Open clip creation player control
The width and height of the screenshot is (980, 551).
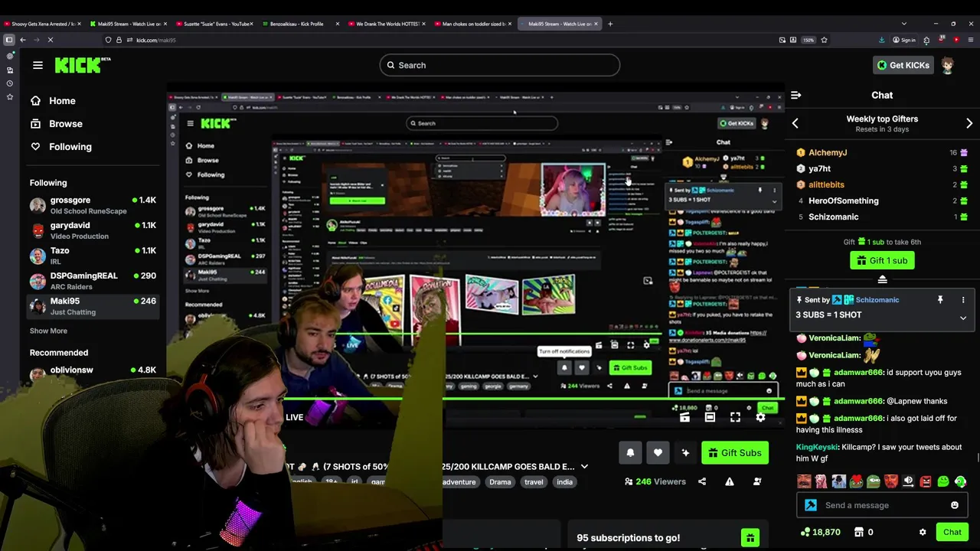pyautogui.click(x=684, y=417)
